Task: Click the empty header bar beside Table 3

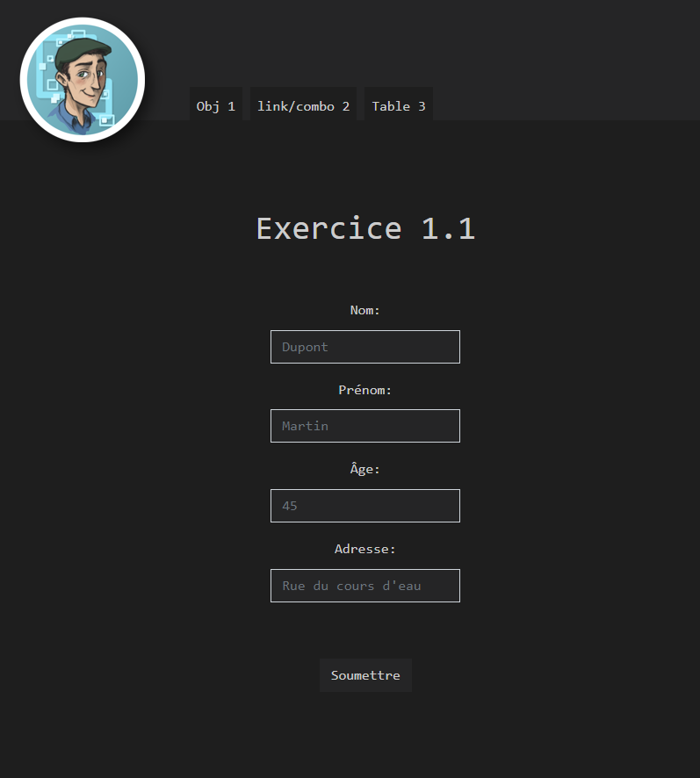Action: pos(566,60)
